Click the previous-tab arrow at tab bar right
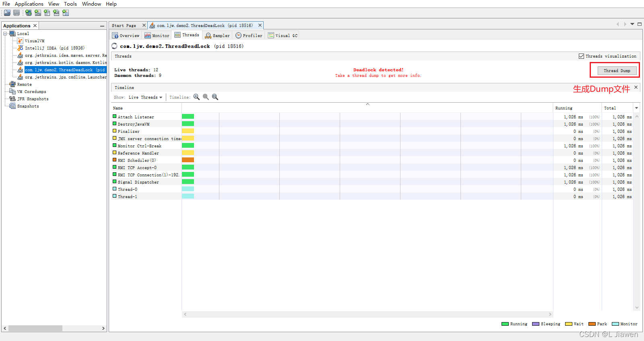 pyautogui.click(x=618, y=24)
